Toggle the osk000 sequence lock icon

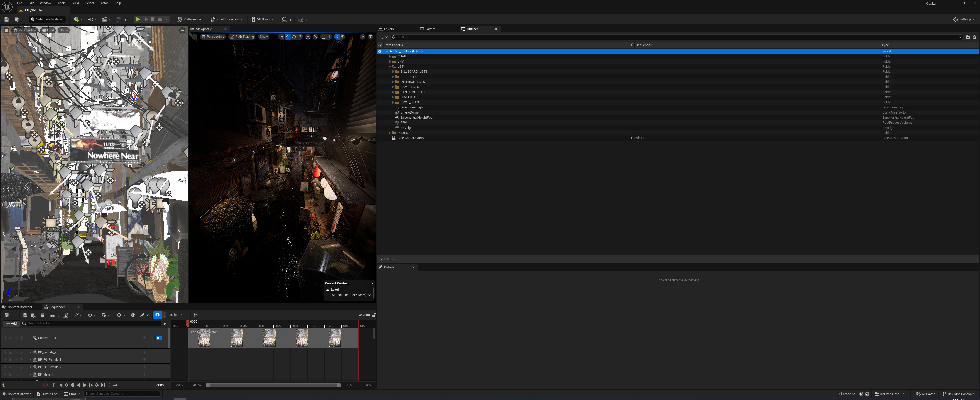(x=374, y=315)
